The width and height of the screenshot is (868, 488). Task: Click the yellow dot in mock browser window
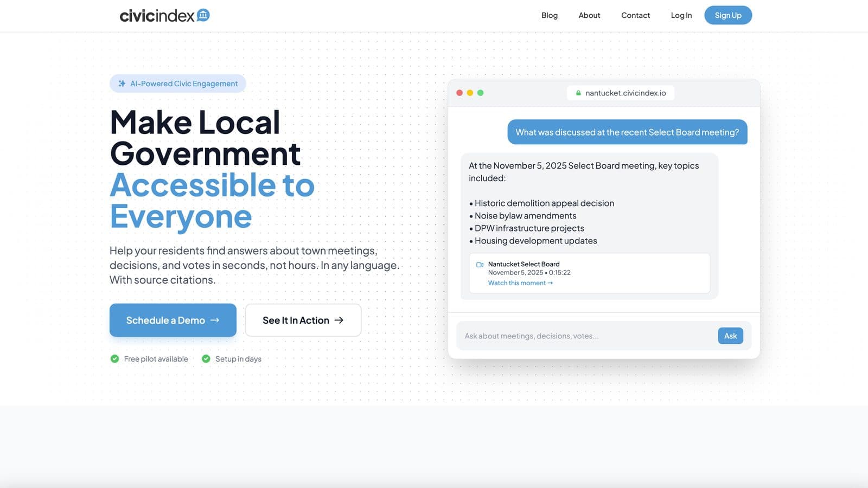470,93
